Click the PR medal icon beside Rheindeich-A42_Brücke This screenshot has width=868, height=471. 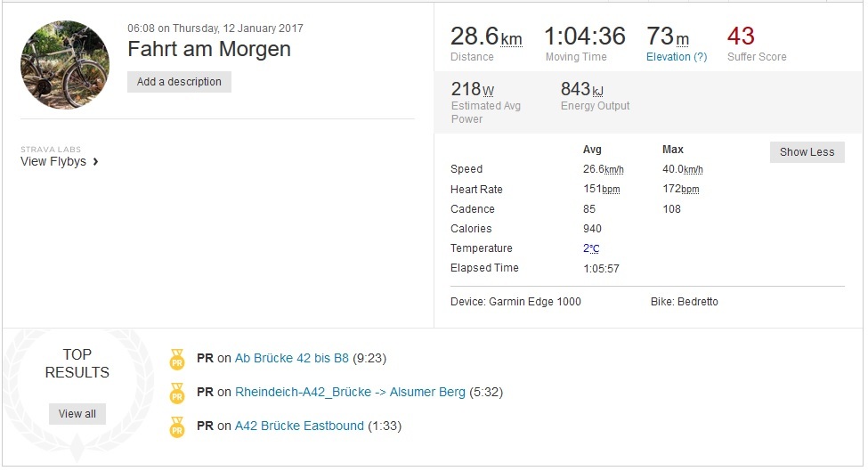tap(176, 393)
